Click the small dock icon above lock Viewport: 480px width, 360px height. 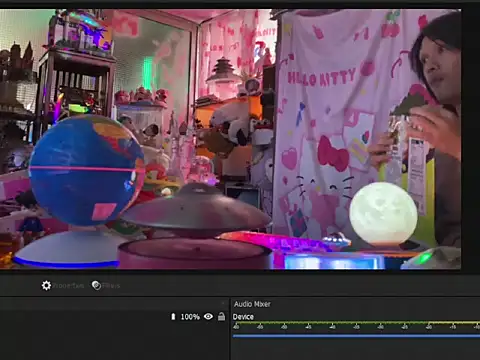[223, 303]
